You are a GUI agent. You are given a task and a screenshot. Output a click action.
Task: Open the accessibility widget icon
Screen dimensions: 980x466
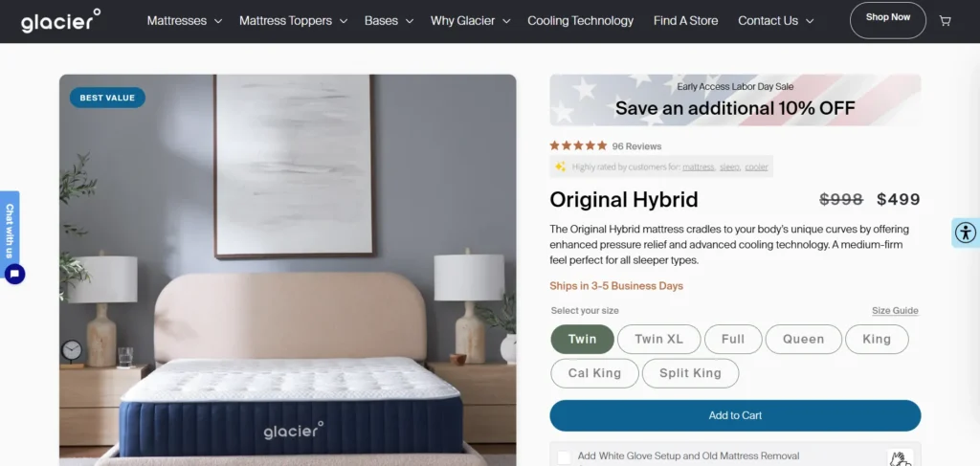[966, 233]
